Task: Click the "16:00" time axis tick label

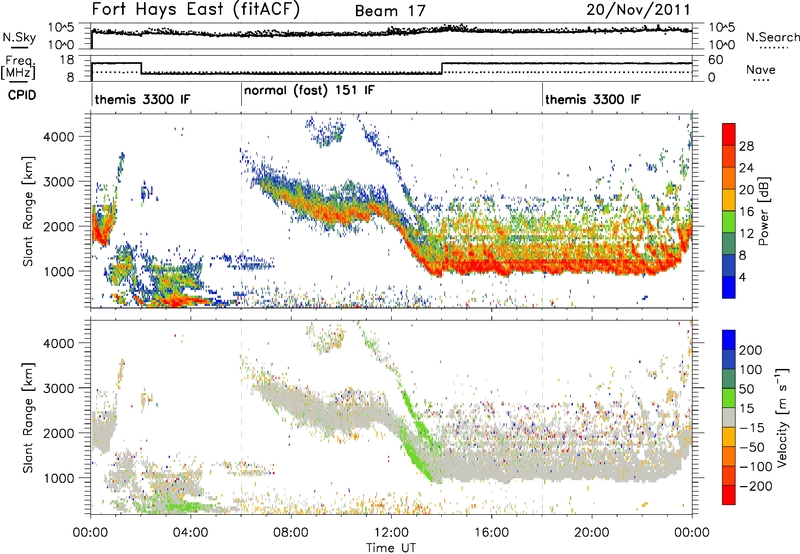Action: click(x=491, y=533)
